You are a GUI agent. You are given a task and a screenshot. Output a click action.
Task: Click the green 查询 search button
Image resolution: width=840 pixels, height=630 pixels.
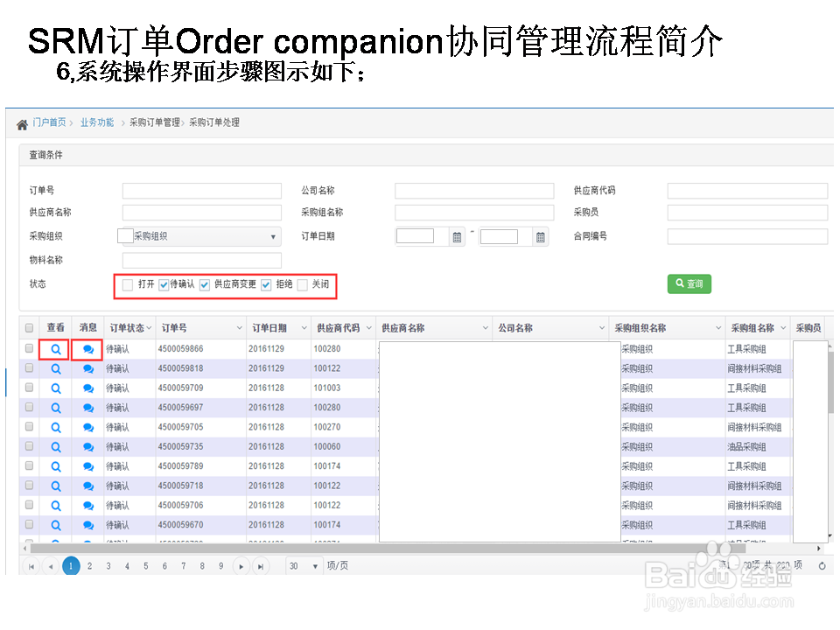point(689,284)
